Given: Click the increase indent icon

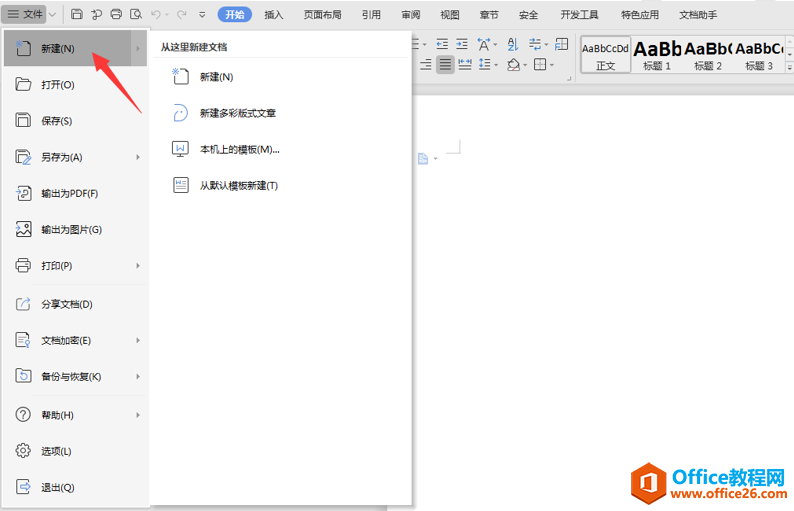Looking at the screenshot, I should pyautogui.click(x=462, y=45).
